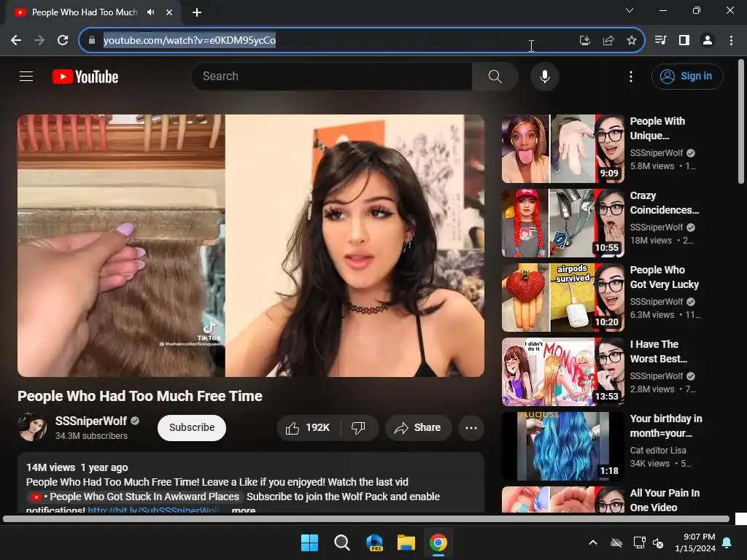747x560 pixels.
Task: Click 'All Your Pain In One Video' title
Action: pyautogui.click(x=665, y=500)
